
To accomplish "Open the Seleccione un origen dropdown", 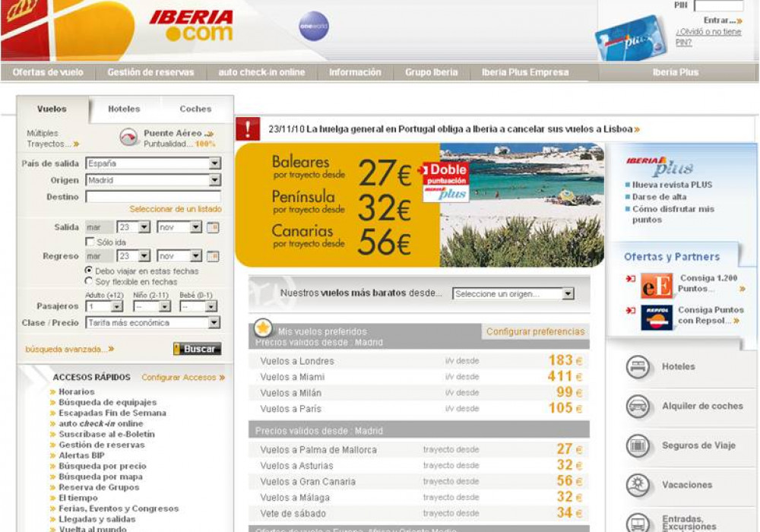I will [513, 293].
